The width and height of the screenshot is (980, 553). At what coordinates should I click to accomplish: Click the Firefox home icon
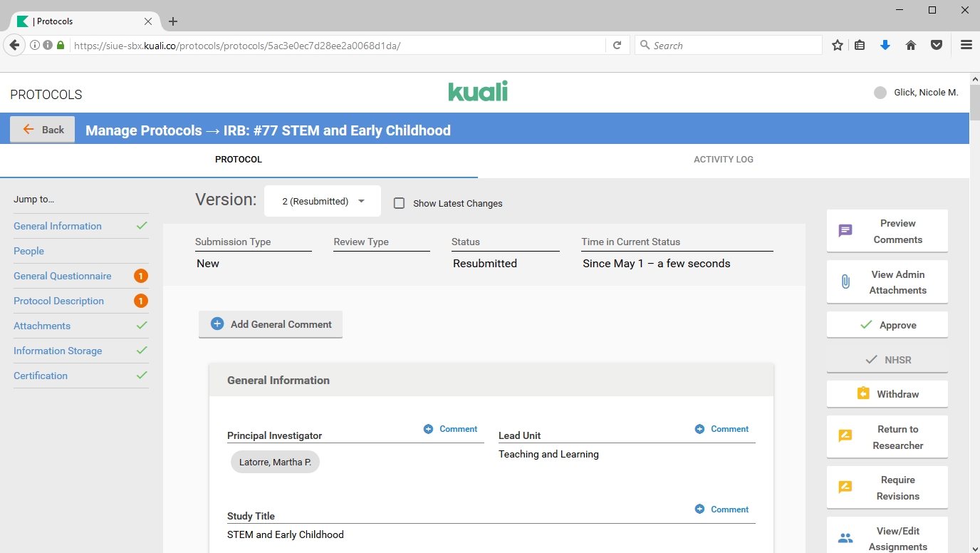click(x=910, y=46)
